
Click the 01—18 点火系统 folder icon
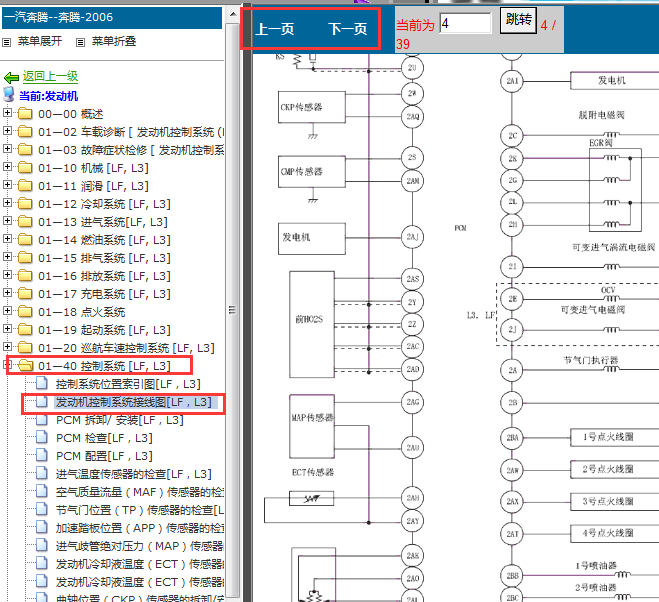pos(25,312)
